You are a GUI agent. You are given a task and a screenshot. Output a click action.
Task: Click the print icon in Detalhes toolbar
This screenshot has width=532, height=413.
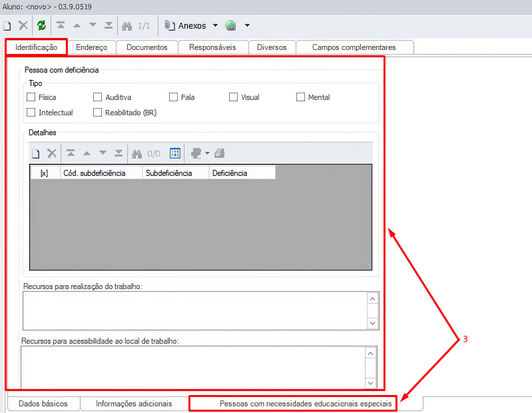coord(219,153)
